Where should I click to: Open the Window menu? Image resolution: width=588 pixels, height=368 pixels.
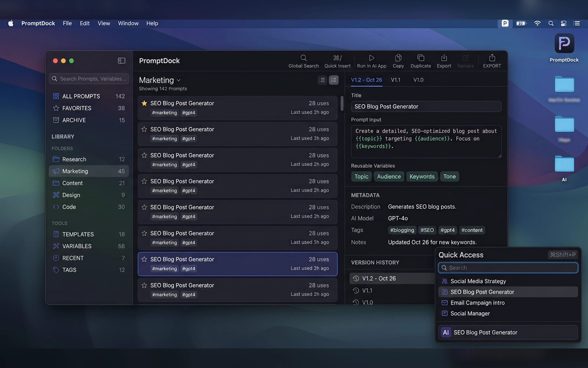click(x=128, y=23)
